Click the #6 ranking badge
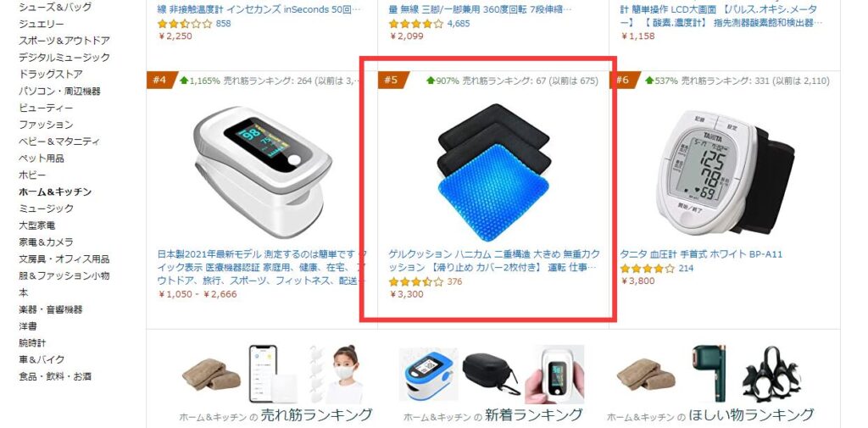The image size is (868, 428). tap(623, 81)
